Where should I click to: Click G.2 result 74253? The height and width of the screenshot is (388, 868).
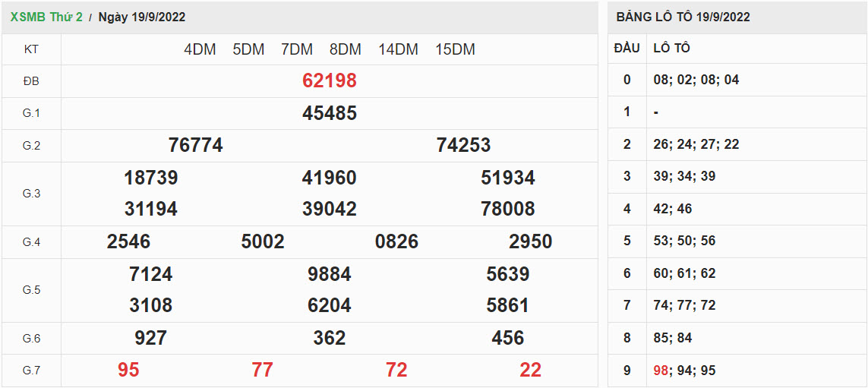463,145
